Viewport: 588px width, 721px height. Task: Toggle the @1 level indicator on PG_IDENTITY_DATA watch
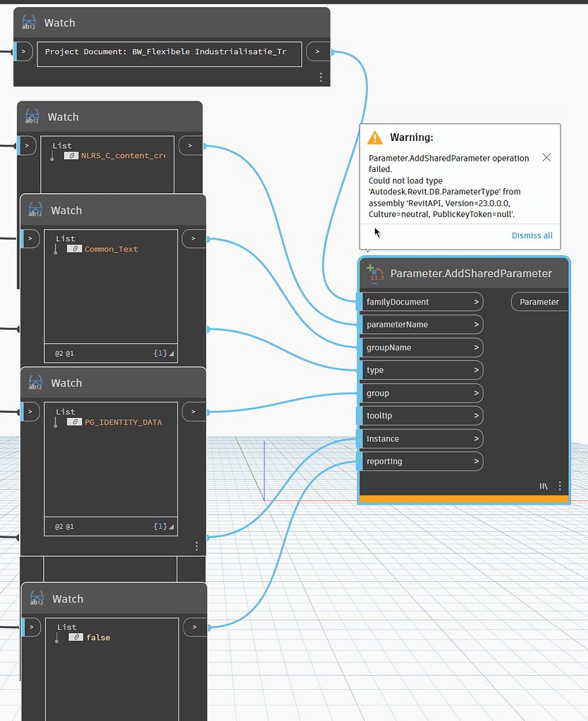70,526
